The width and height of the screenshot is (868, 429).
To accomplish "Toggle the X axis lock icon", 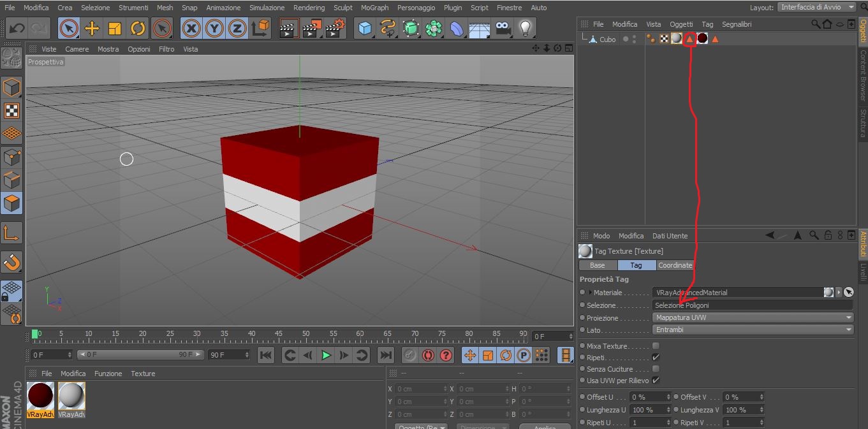I will click(191, 29).
